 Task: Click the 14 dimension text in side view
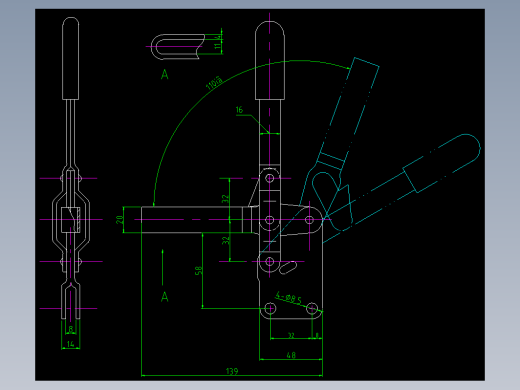[x=71, y=344]
